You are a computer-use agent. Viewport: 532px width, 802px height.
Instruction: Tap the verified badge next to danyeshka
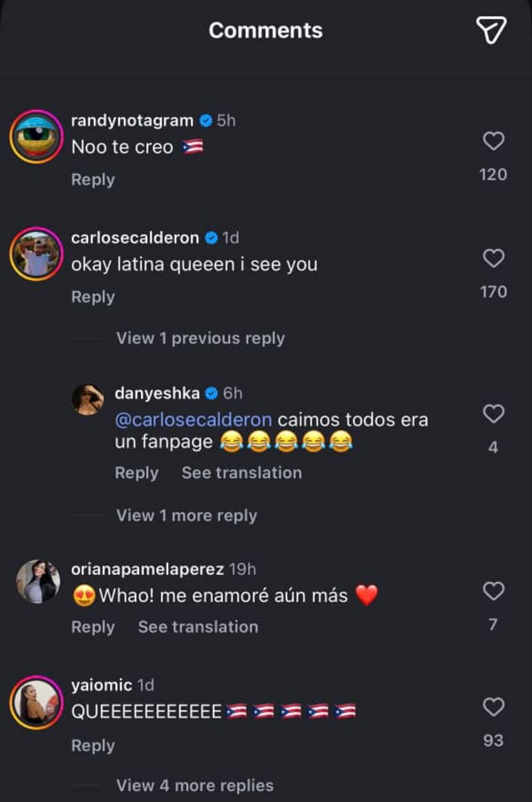click(210, 393)
